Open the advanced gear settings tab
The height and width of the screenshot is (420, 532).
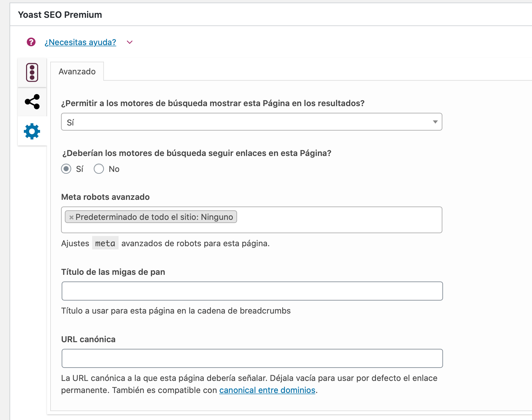click(x=32, y=131)
